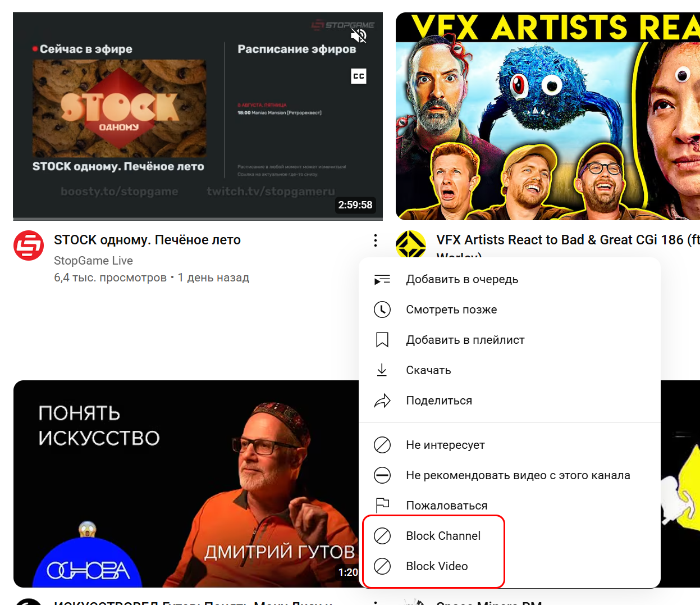Open Corridor Crew channel avatar icon
The height and width of the screenshot is (605, 700).
pos(411,244)
